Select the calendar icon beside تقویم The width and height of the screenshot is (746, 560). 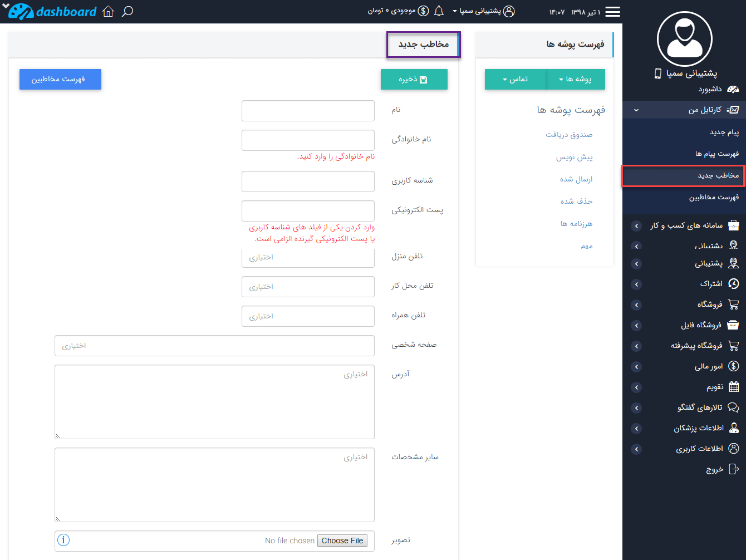click(x=734, y=387)
